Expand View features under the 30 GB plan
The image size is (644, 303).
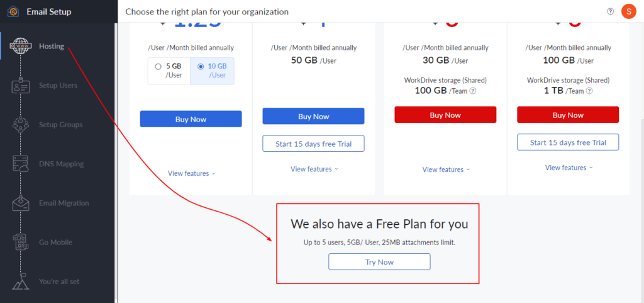click(445, 169)
